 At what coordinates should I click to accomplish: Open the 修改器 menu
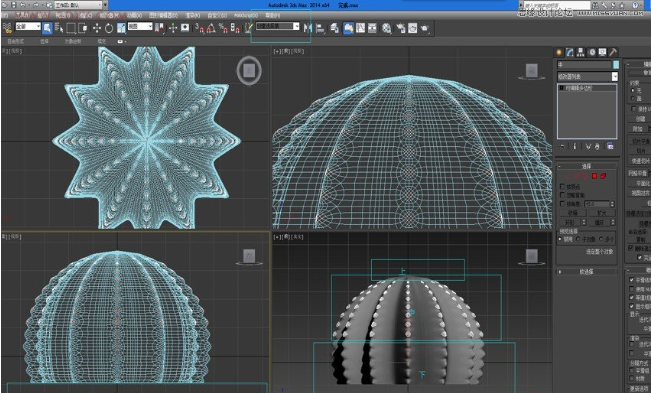coord(109,15)
